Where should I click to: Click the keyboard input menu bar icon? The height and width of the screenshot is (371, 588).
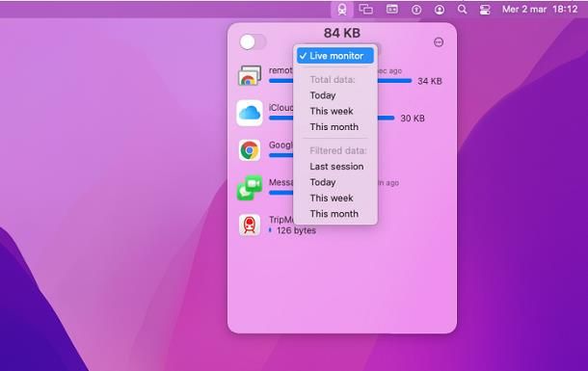(x=392, y=9)
